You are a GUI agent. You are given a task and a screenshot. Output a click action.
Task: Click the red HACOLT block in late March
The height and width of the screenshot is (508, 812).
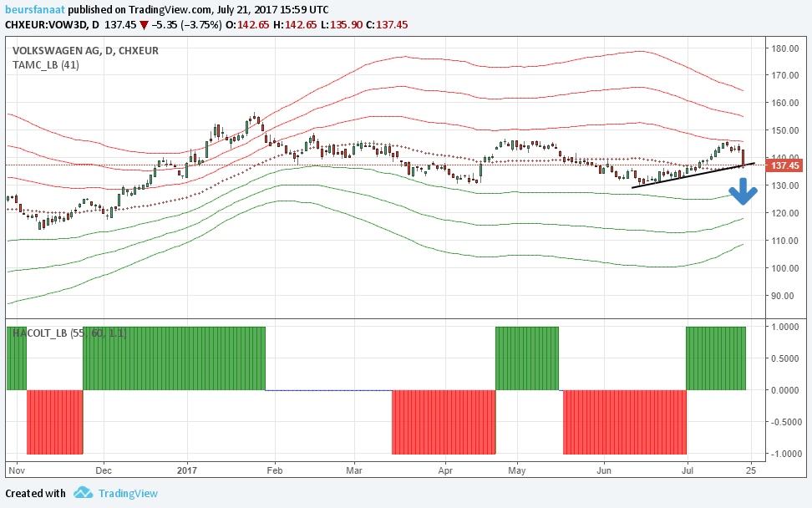point(444,422)
